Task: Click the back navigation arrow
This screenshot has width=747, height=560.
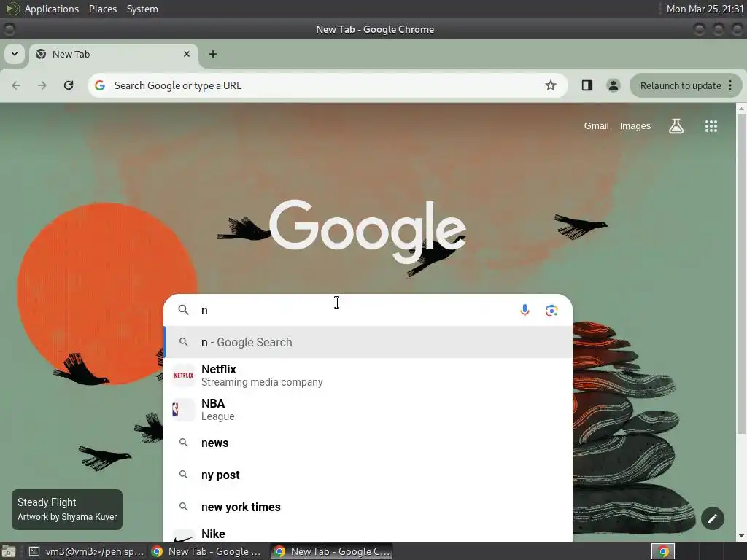Action: 16,86
